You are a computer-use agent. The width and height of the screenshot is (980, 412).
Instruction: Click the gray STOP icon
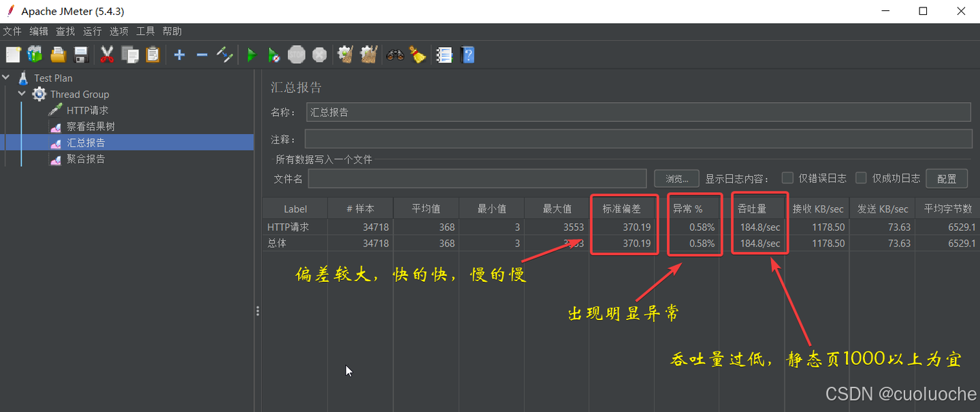pos(297,54)
